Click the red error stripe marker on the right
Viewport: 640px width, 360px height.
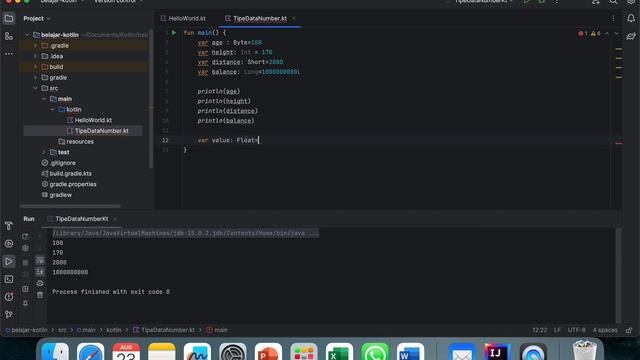click(x=619, y=143)
